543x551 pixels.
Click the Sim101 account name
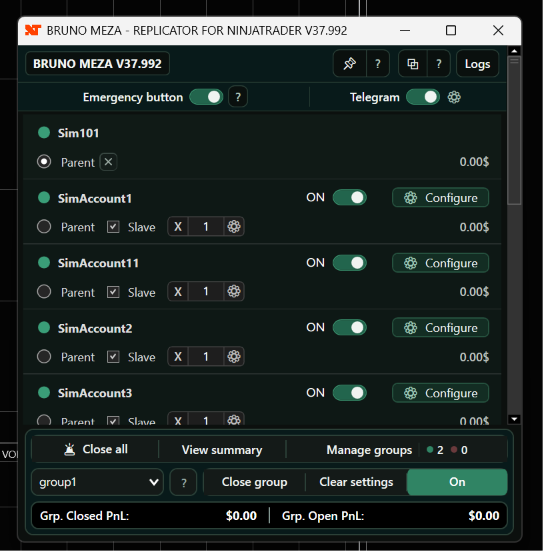pos(78,133)
